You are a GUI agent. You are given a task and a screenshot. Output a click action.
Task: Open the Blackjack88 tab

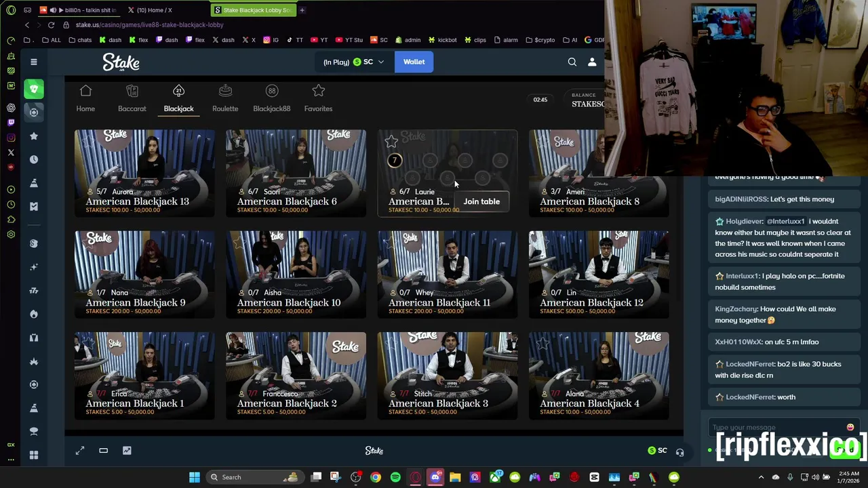pyautogui.click(x=271, y=99)
